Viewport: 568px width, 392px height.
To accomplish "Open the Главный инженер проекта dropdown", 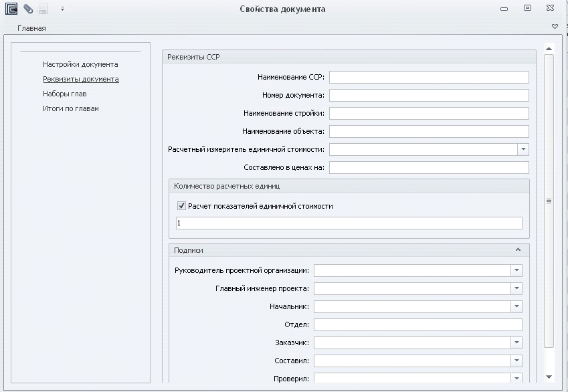I will pos(516,288).
